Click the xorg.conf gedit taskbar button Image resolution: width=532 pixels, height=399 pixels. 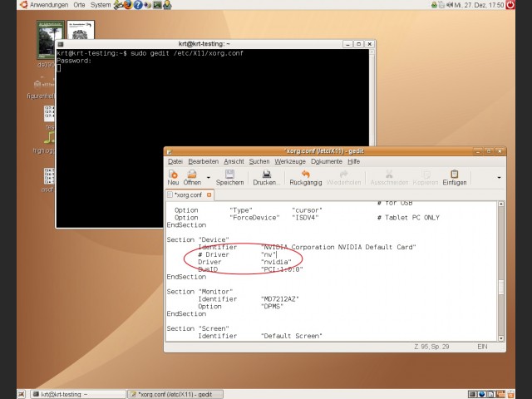click(x=173, y=394)
